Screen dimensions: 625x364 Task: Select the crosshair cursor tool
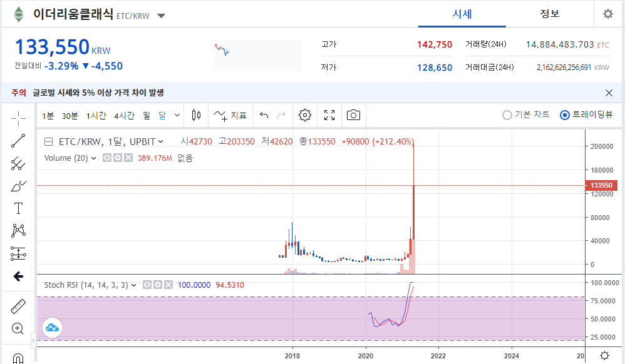click(x=18, y=118)
